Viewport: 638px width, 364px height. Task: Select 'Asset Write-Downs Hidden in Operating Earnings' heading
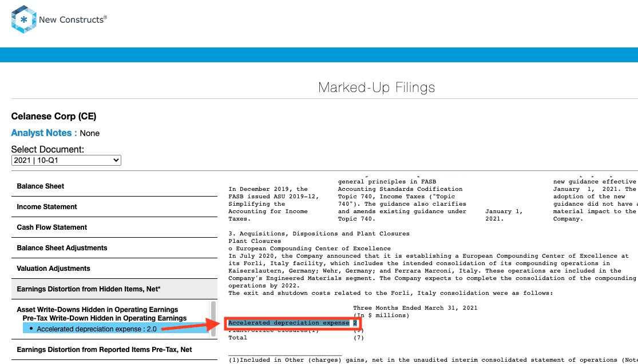pos(97,310)
